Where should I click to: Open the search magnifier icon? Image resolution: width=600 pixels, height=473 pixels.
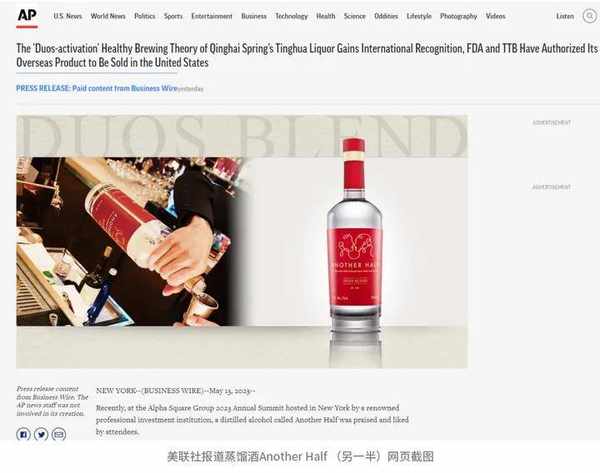[590, 16]
